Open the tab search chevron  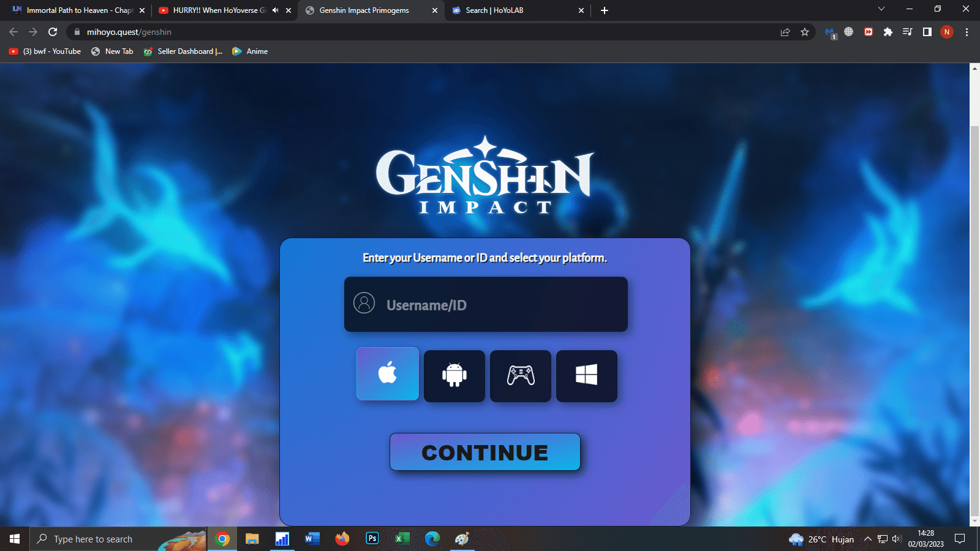(881, 10)
